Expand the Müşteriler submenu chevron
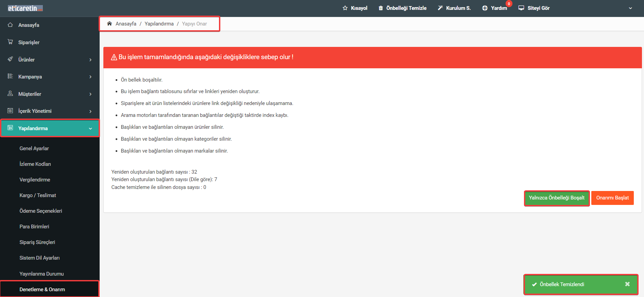 pyautogui.click(x=90, y=94)
